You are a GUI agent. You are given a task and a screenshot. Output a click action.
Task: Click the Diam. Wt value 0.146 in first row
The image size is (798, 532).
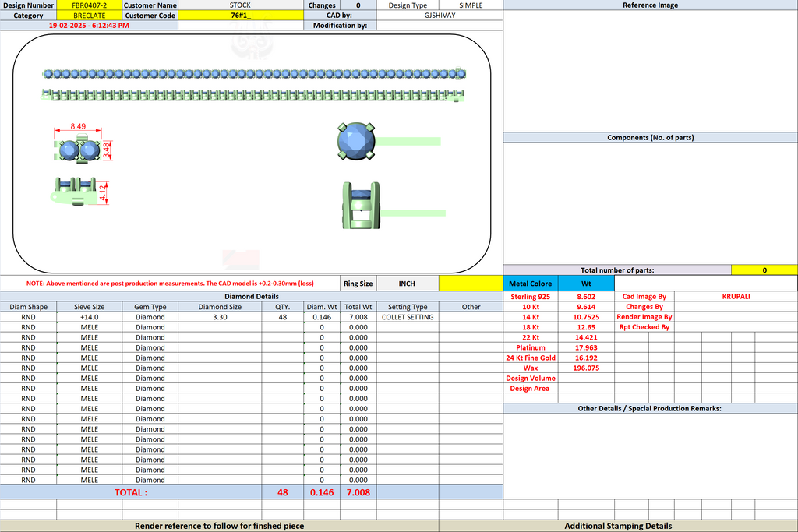[322, 317]
